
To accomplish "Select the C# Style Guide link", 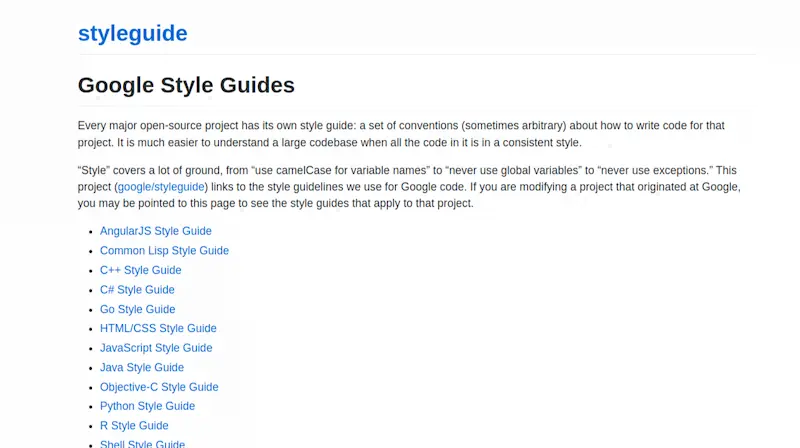I will point(137,290).
